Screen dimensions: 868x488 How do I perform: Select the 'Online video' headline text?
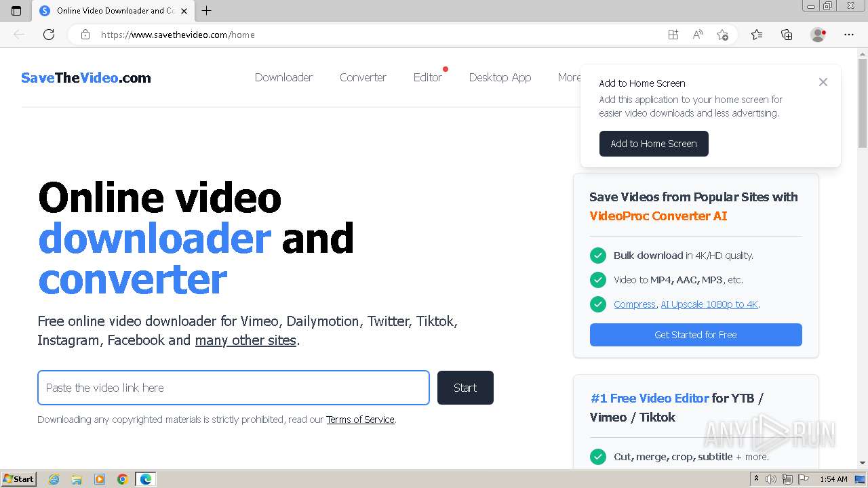[160, 197]
